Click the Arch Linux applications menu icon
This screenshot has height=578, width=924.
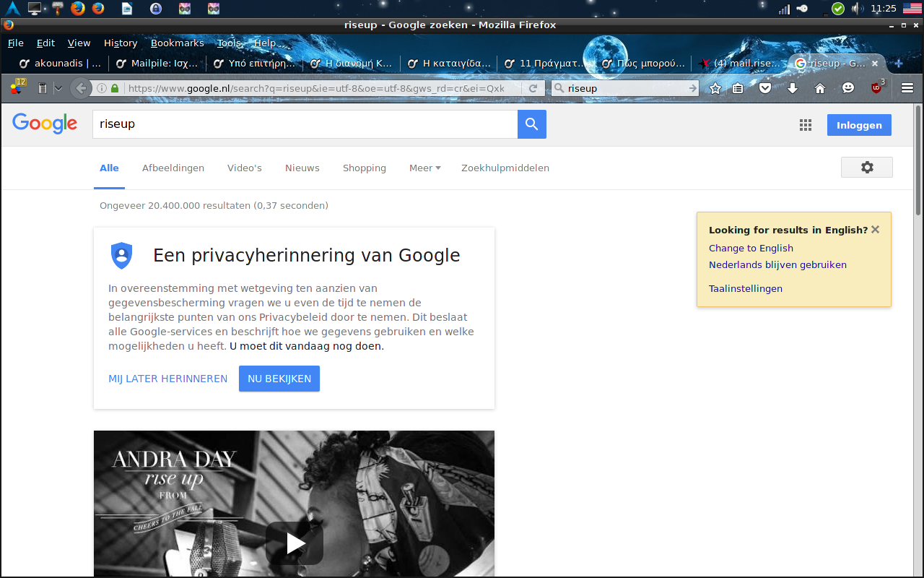point(12,9)
